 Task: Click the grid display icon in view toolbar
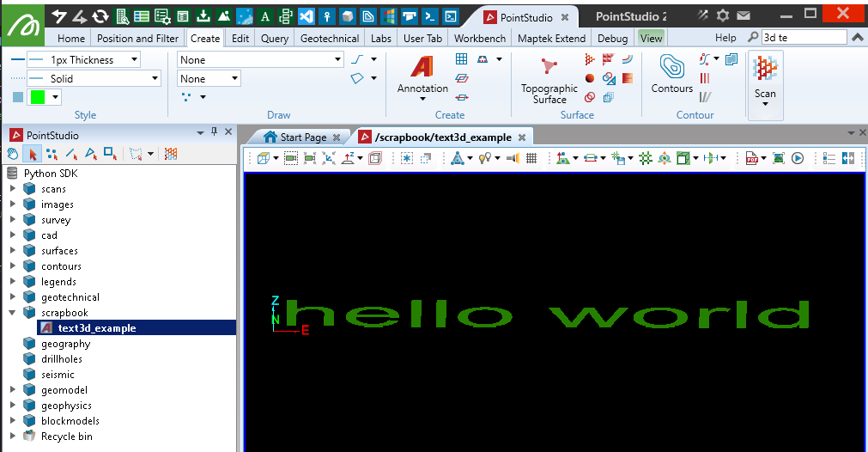click(x=531, y=158)
